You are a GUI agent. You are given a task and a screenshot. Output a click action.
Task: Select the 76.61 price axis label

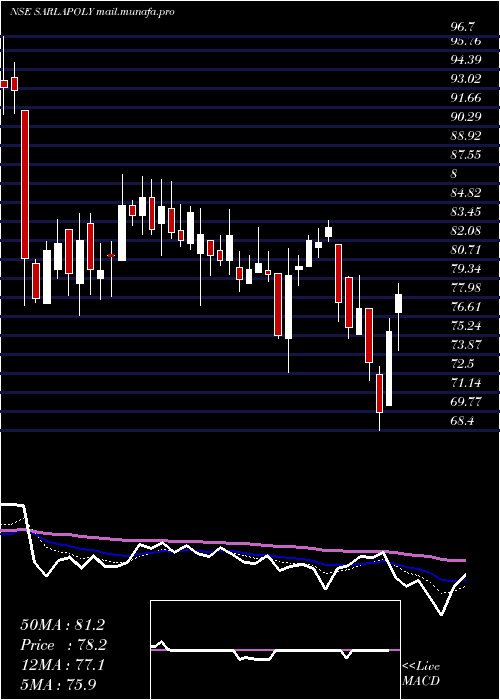[466, 307]
